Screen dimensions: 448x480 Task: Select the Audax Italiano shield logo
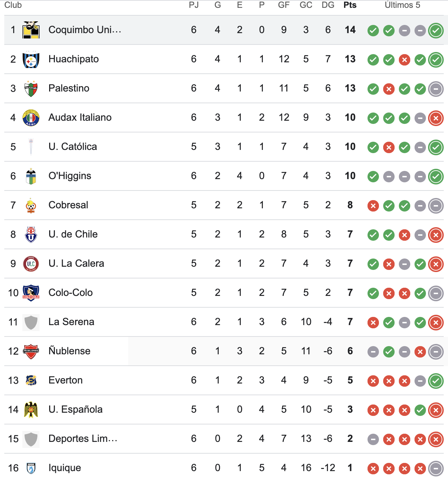click(x=31, y=117)
